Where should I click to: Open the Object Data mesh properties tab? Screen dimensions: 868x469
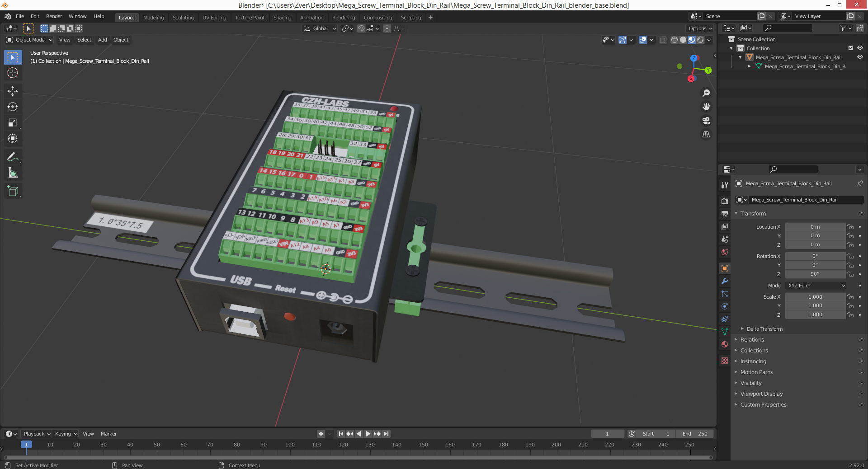pos(725,332)
